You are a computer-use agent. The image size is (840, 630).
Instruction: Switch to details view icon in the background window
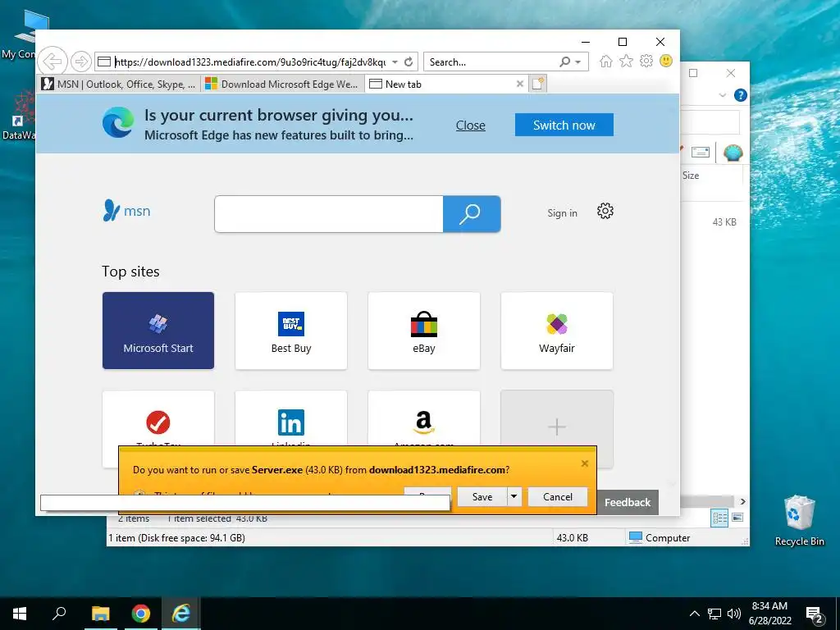[x=719, y=518]
